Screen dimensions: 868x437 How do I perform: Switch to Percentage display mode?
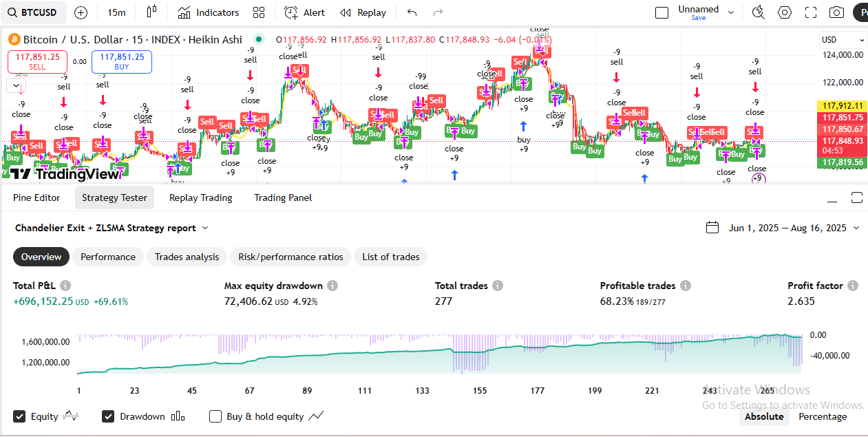click(823, 416)
